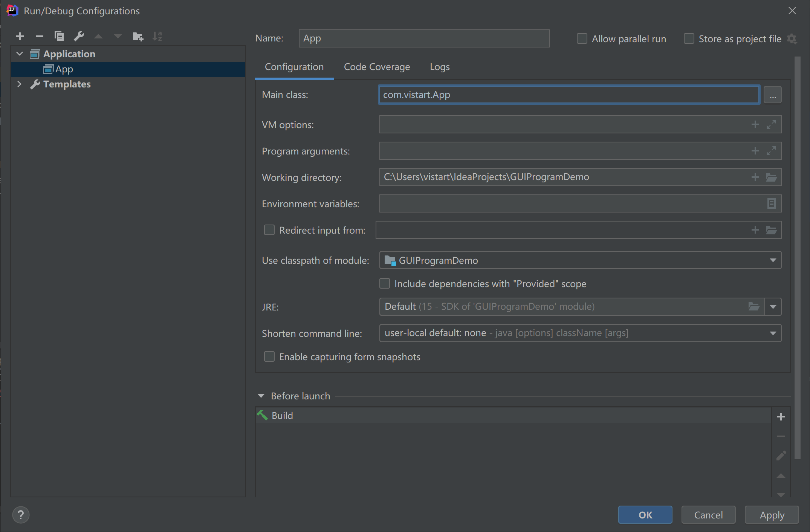Screen dimensions: 810x532
Task: Browse for Working directory folder icon
Action: coord(771,177)
